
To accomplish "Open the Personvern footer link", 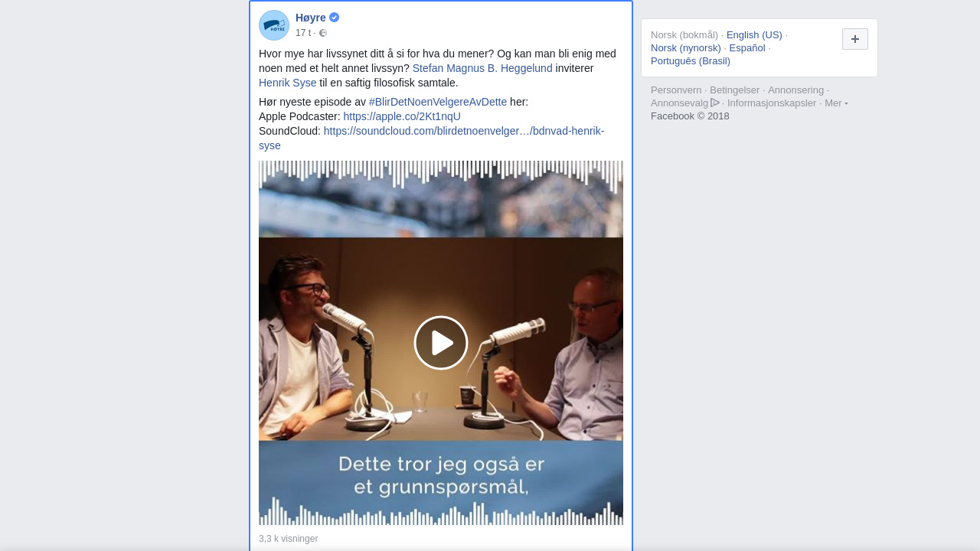I will [676, 90].
